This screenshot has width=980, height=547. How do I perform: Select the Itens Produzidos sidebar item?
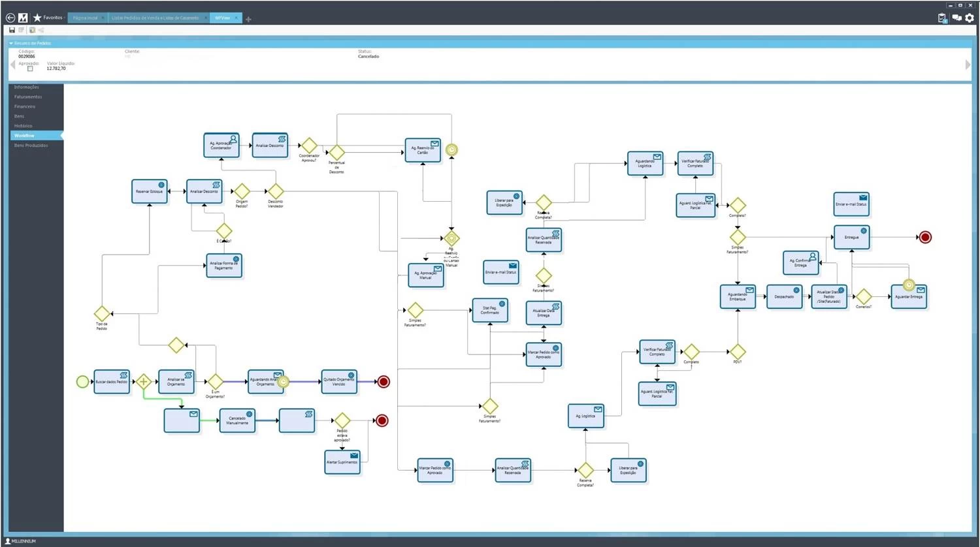point(31,146)
